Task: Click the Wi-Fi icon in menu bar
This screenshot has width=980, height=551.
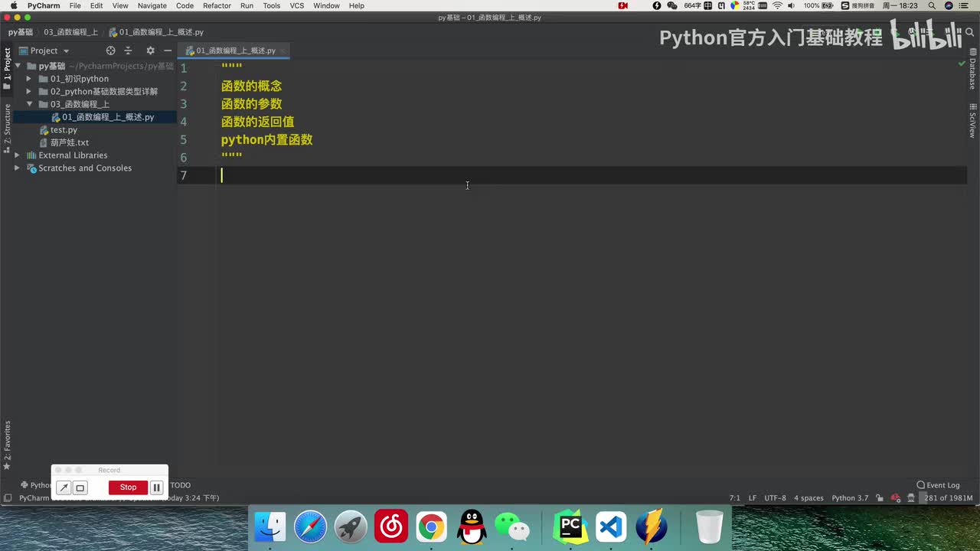Action: pyautogui.click(x=778, y=5)
